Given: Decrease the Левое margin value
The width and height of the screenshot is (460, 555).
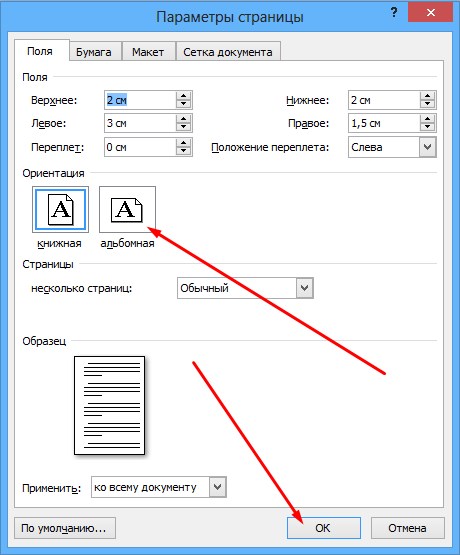Looking at the screenshot, I should pos(184,127).
